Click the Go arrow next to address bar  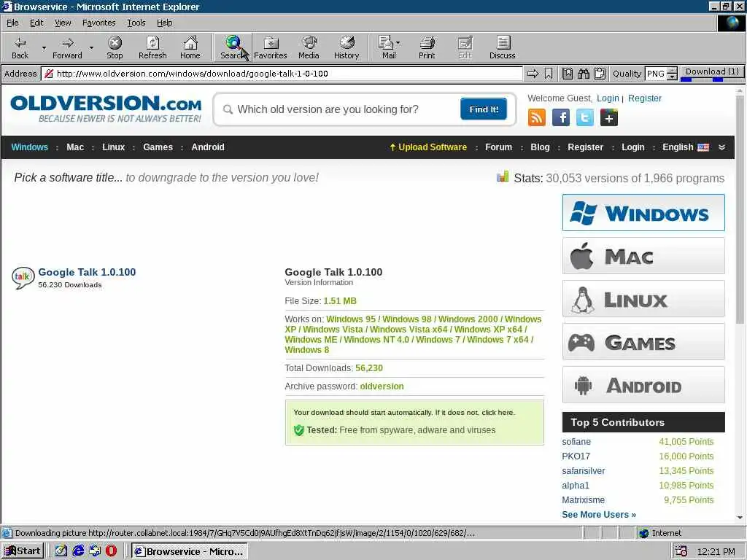coord(533,74)
